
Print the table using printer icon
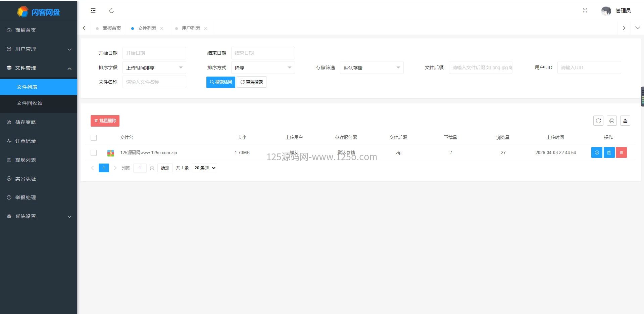click(611, 121)
